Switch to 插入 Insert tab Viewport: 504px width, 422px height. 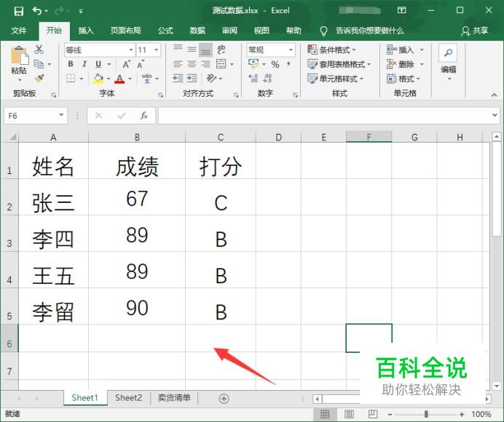(x=86, y=31)
